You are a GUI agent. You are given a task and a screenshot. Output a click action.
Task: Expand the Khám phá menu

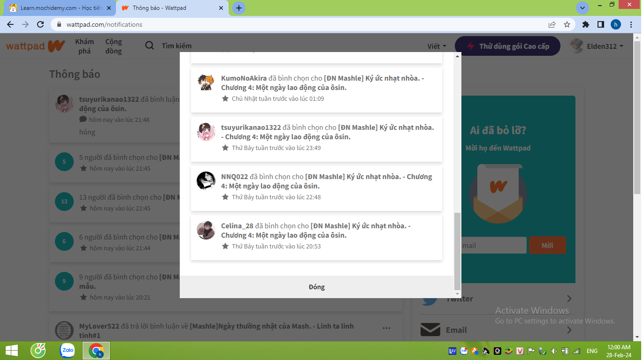click(x=84, y=46)
